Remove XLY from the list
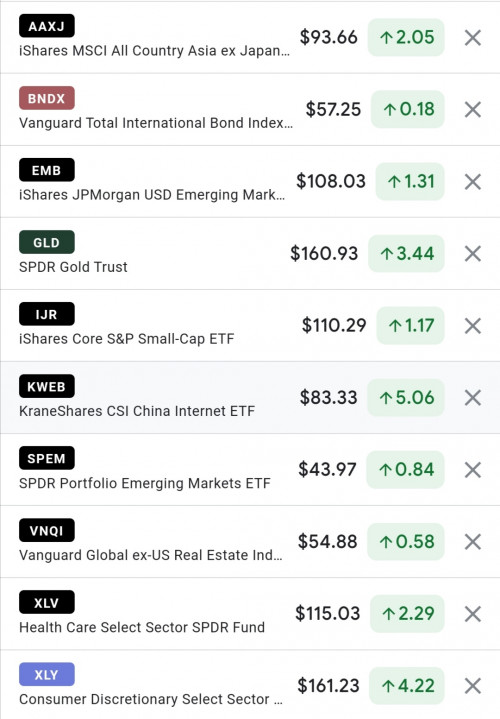 click(472, 686)
